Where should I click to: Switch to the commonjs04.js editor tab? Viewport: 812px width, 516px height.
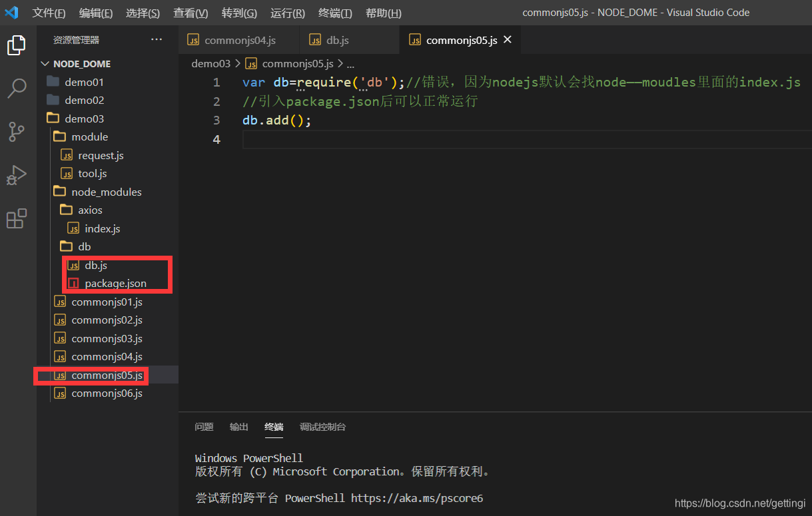click(x=239, y=40)
